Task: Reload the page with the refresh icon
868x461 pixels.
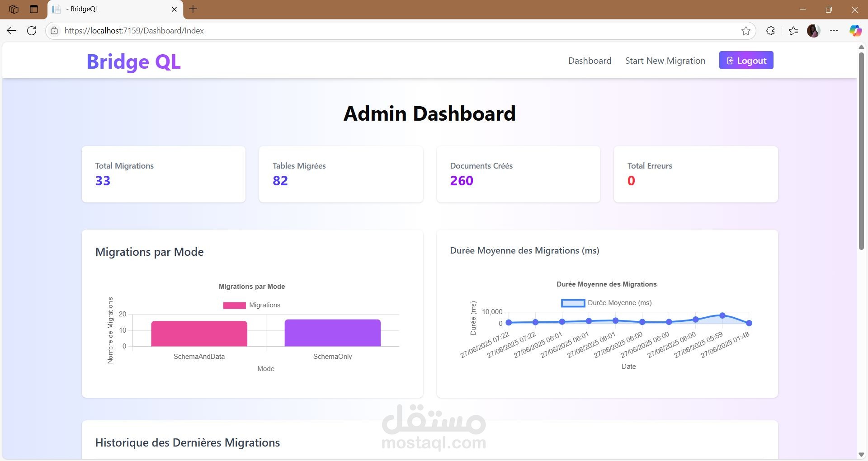Action: (x=32, y=31)
